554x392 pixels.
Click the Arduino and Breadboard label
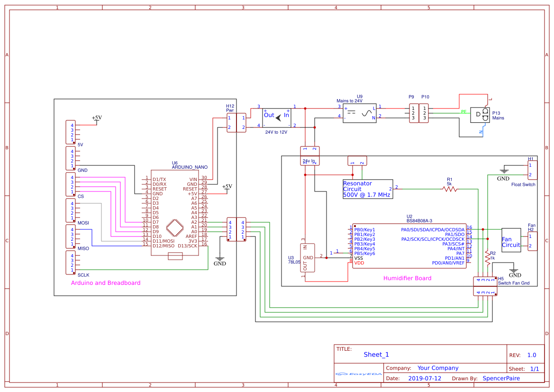click(x=106, y=283)
